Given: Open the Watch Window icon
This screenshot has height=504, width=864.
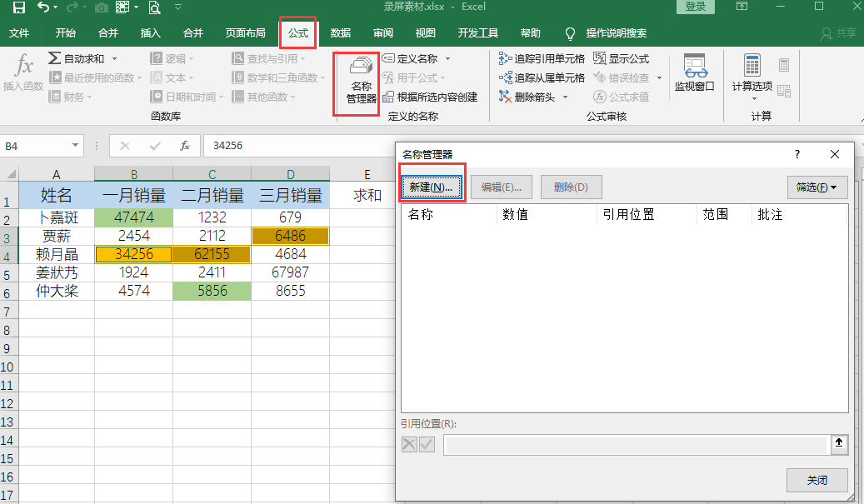Looking at the screenshot, I should (x=695, y=66).
